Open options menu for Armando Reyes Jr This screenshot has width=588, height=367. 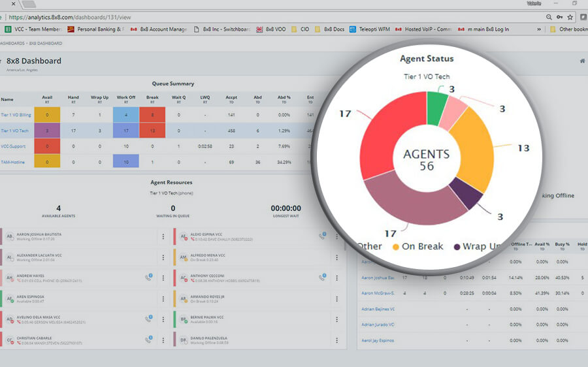(336, 299)
